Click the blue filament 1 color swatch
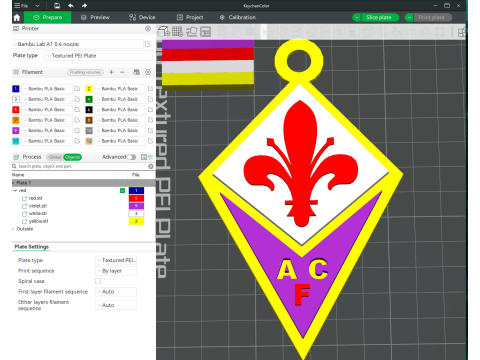The image size is (480, 360). tap(16, 89)
